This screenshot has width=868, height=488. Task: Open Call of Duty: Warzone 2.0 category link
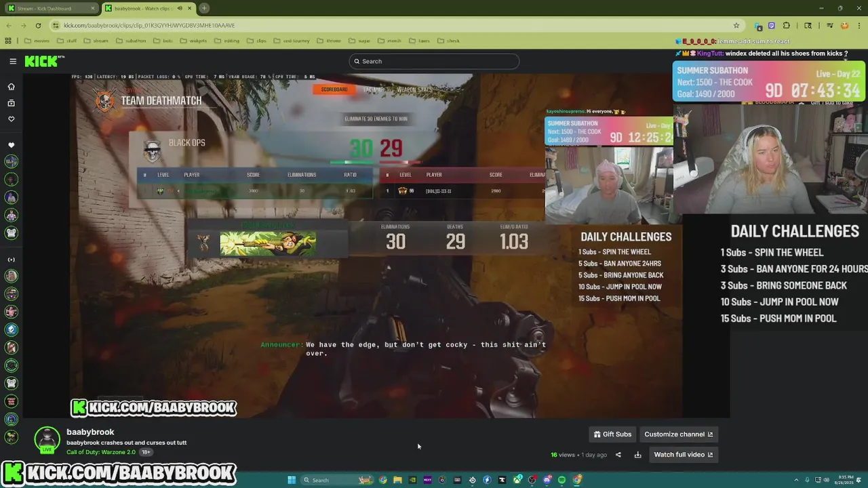(101, 452)
